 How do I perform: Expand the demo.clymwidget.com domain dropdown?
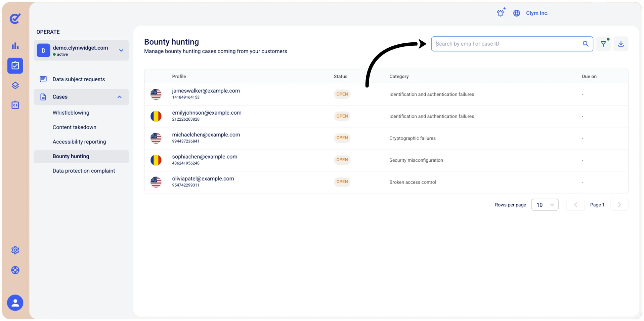coord(121,50)
